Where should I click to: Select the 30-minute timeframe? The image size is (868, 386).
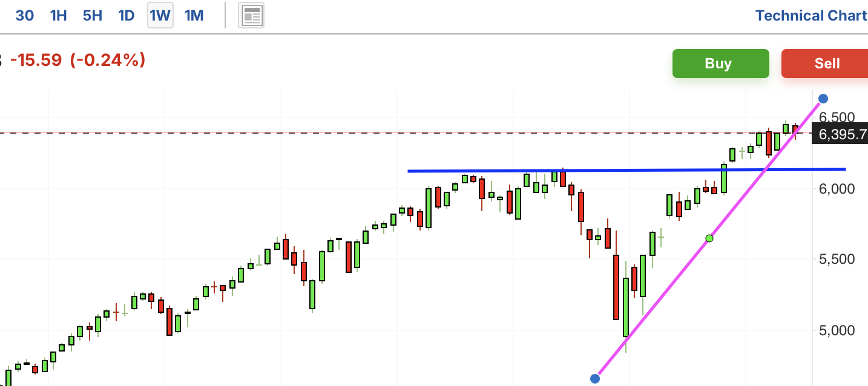tap(24, 16)
